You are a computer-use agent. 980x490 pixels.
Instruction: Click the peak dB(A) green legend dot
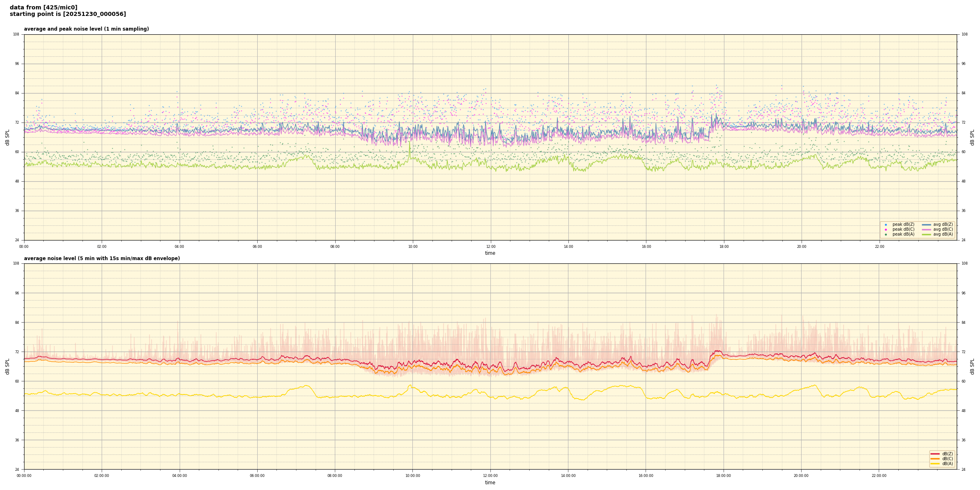pyautogui.click(x=886, y=234)
